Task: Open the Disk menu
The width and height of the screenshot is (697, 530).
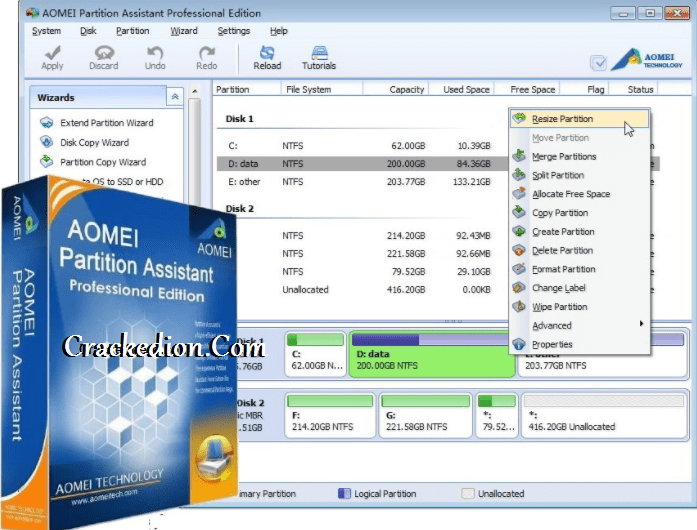Action: (x=88, y=31)
